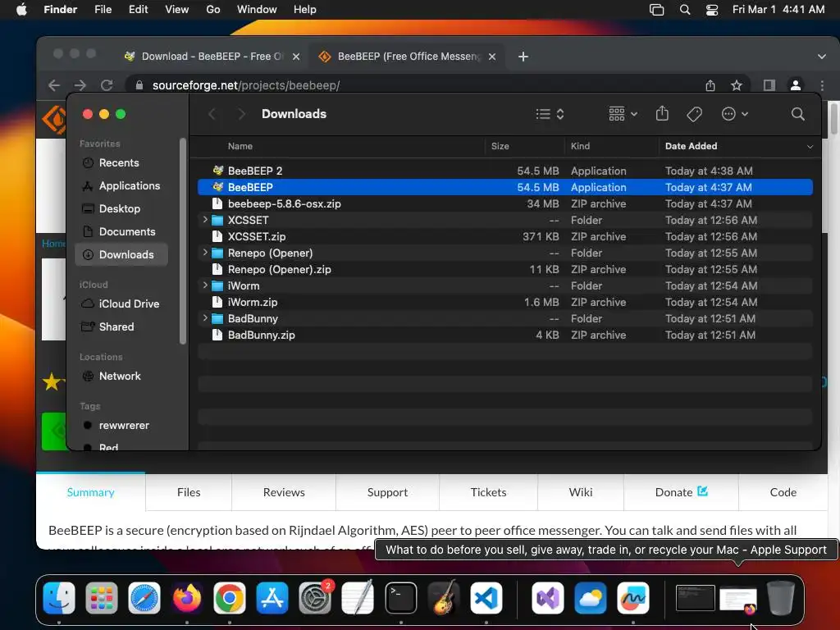Select BadBunny.zip archive

[x=505, y=335]
